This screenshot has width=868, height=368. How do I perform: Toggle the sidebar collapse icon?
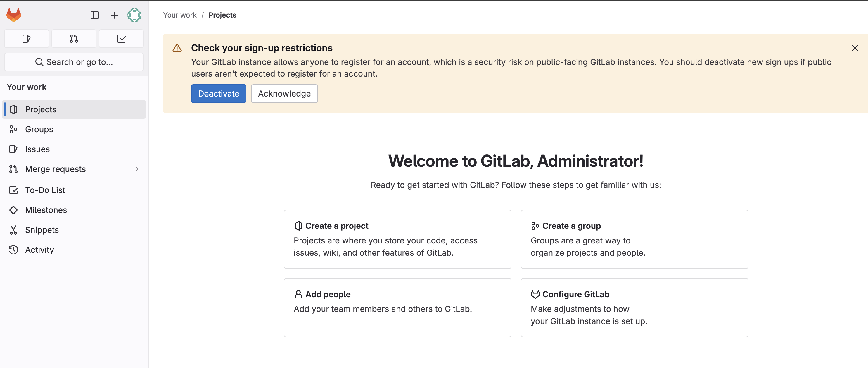tap(94, 15)
